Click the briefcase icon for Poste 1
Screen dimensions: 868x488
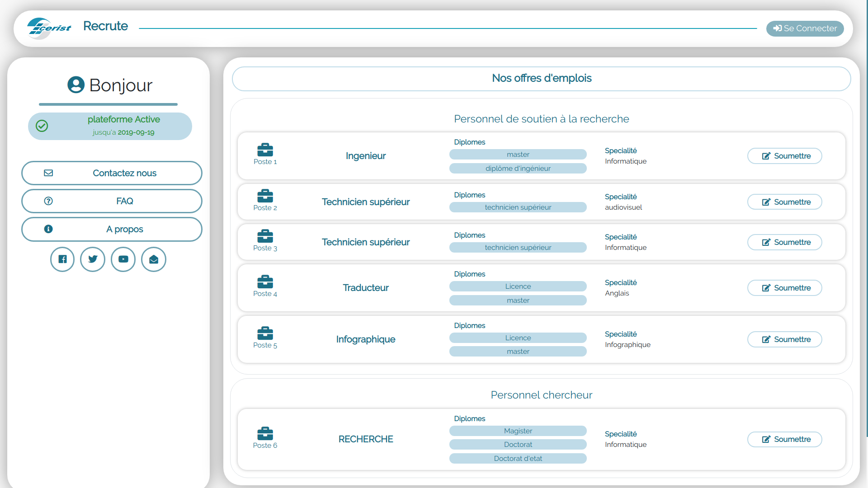(x=265, y=150)
